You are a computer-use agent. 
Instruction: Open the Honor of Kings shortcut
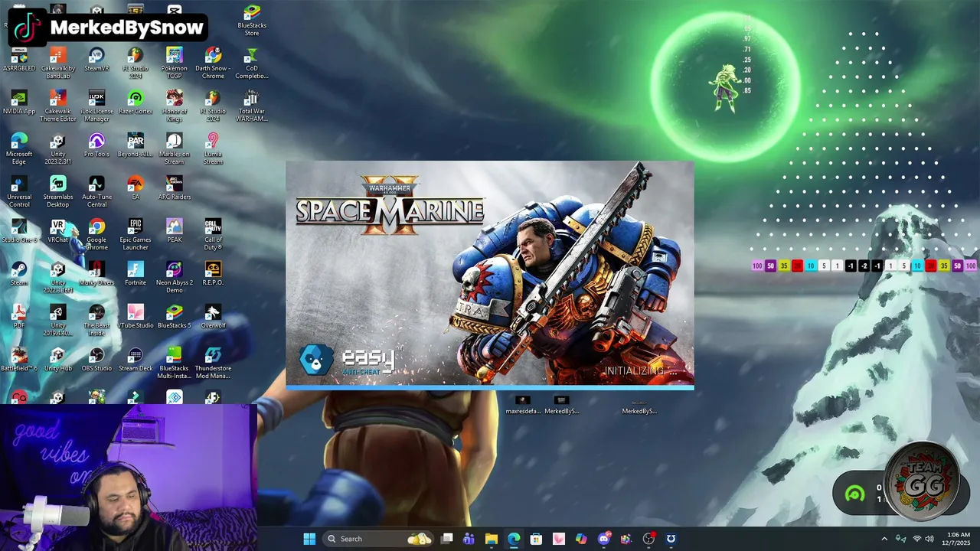[x=175, y=106]
